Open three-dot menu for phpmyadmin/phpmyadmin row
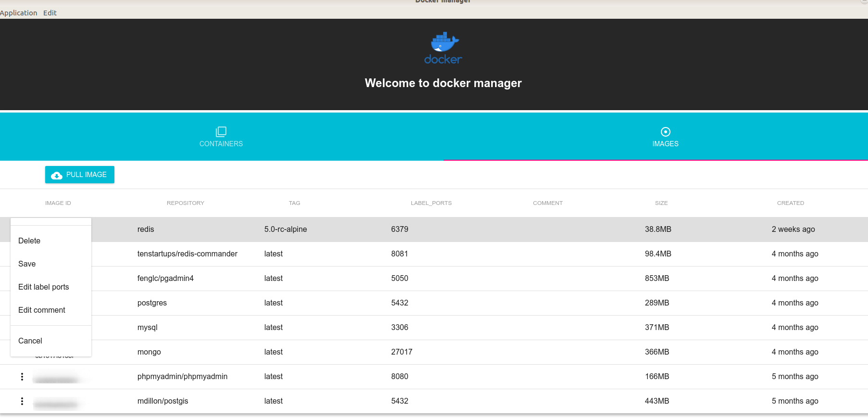Screen dimensions: 868x420 pos(22,377)
